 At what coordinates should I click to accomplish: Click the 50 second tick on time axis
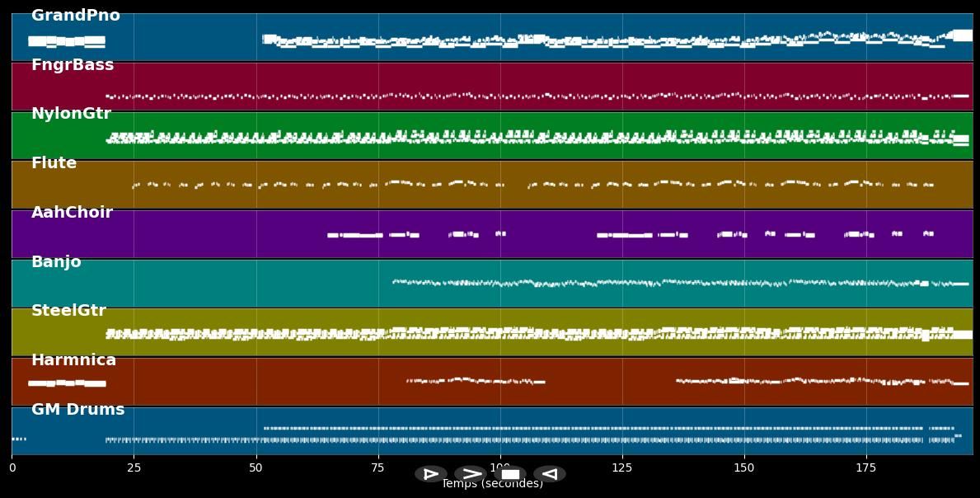pyautogui.click(x=256, y=467)
